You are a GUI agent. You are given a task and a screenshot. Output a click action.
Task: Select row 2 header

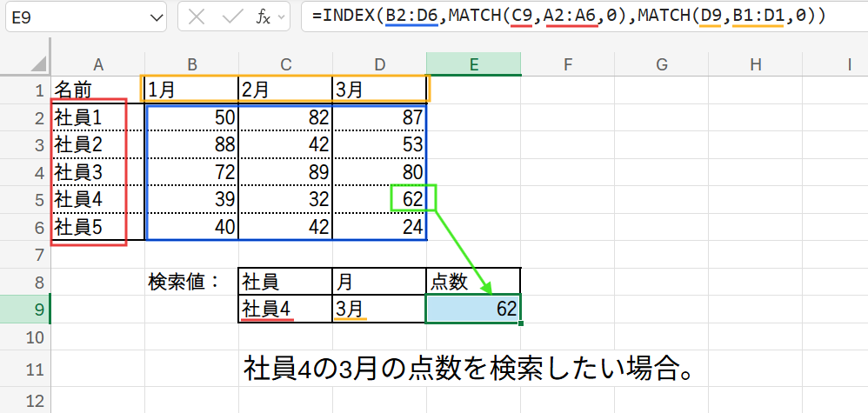pos(25,117)
